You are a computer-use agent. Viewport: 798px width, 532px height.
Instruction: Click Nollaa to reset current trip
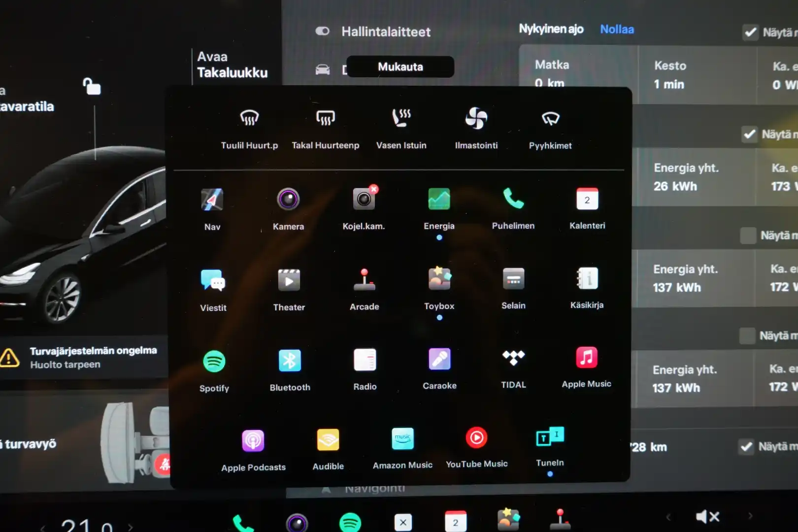[617, 29]
